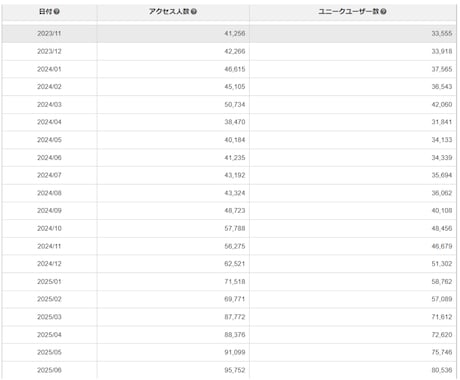Select the 2024/05 date cell
The width and height of the screenshot is (460, 380).
49,140
